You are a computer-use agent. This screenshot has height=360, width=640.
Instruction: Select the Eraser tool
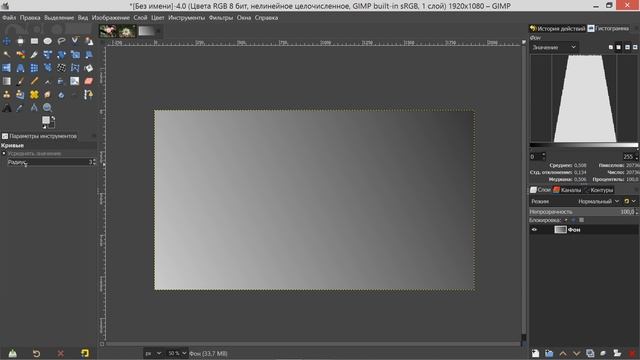(x=89, y=81)
